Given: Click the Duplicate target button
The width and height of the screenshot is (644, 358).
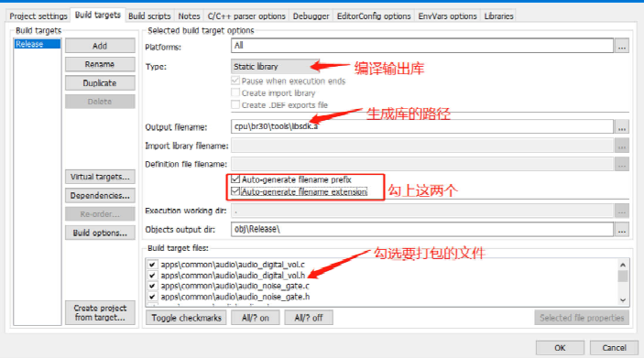Looking at the screenshot, I should [100, 83].
